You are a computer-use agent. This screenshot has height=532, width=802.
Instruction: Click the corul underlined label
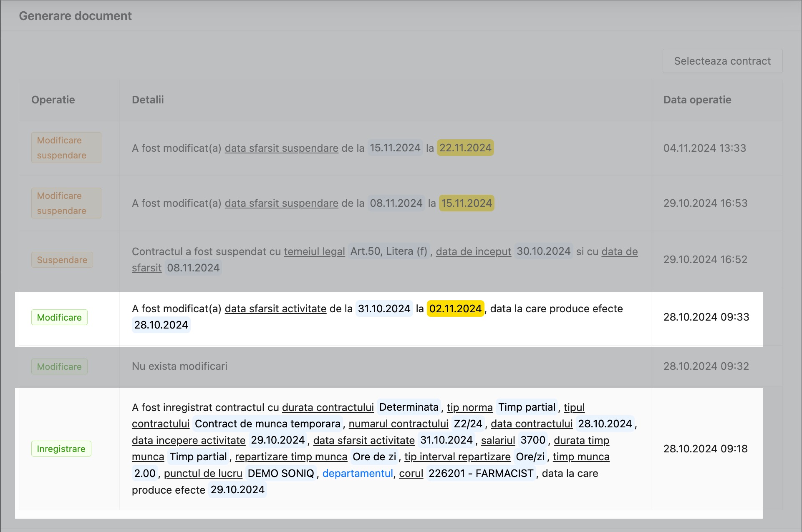411,473
